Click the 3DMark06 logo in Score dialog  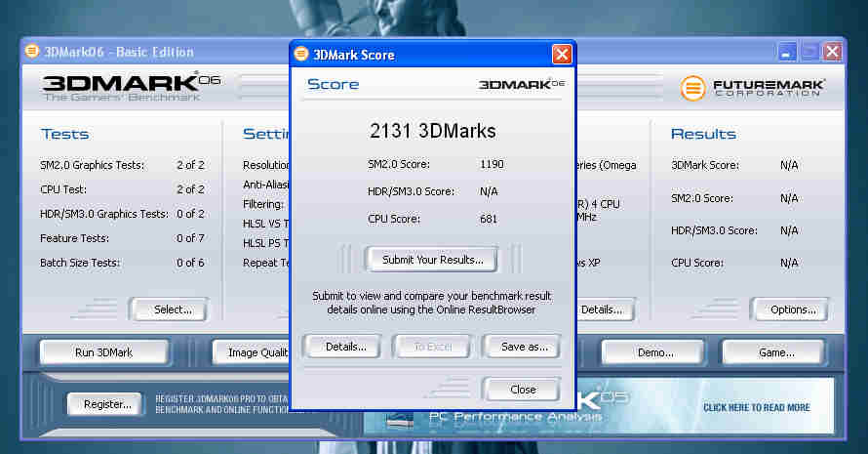pos(522,84)
